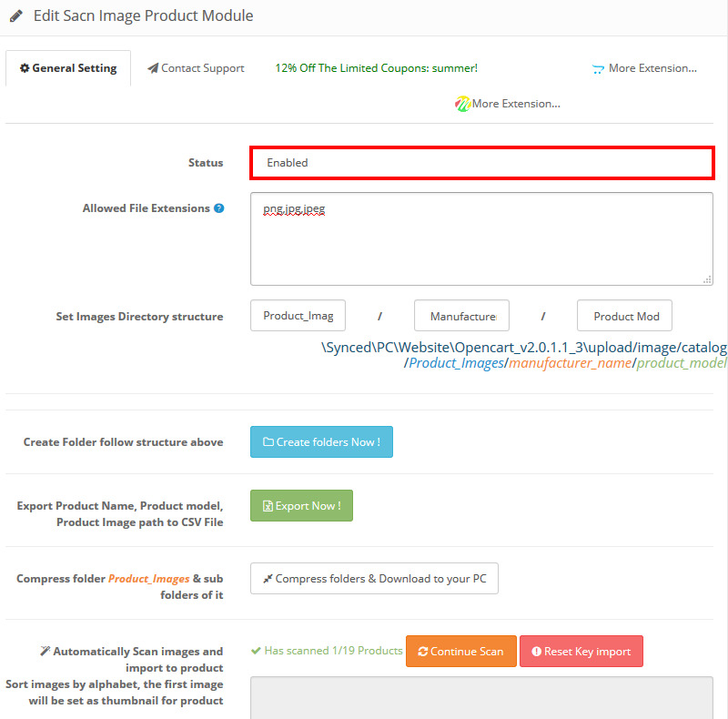
Task: Expand the Product_Images directory dropdown
Action: click(298, 316)
